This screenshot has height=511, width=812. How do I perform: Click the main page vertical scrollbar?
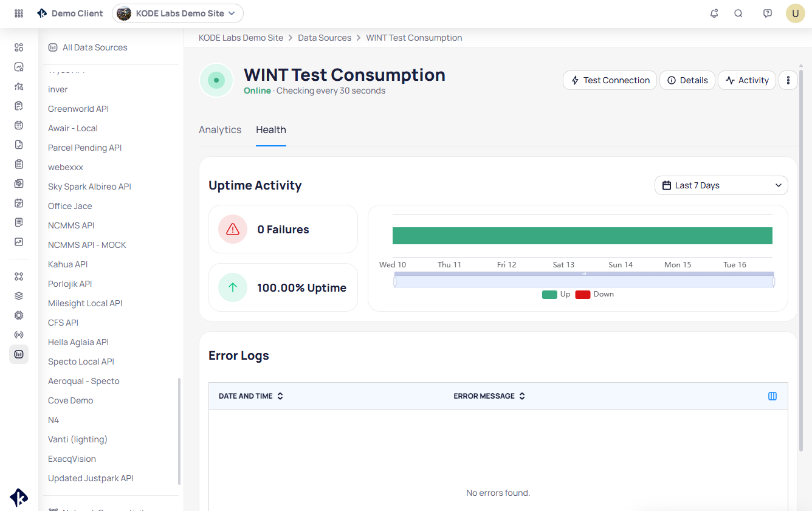pos(801,261)
